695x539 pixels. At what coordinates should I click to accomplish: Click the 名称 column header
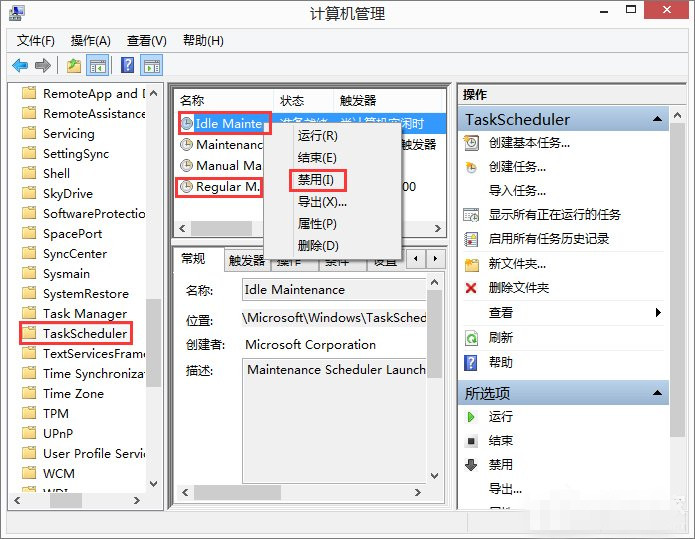pyautogui.click(x=224, y=101)
